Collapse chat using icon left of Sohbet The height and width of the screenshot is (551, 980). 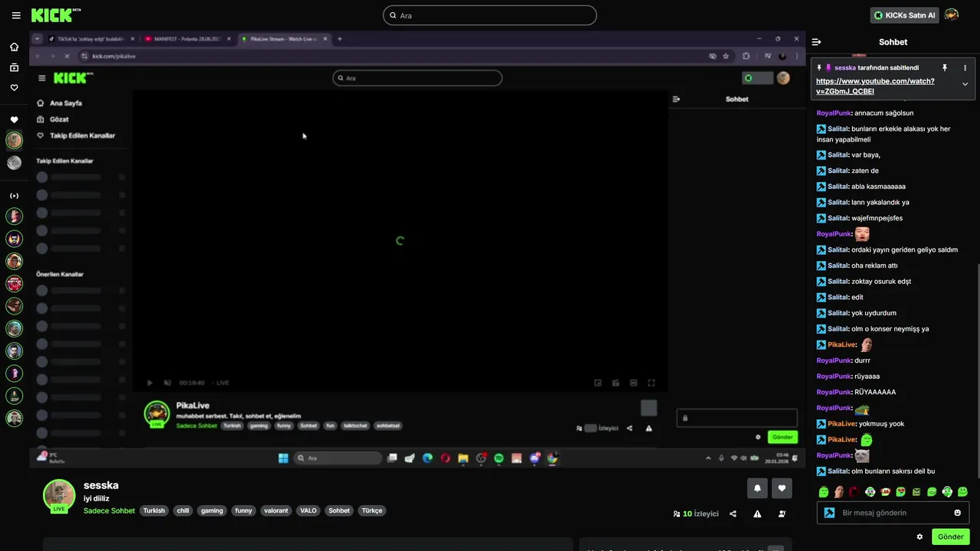816,42
